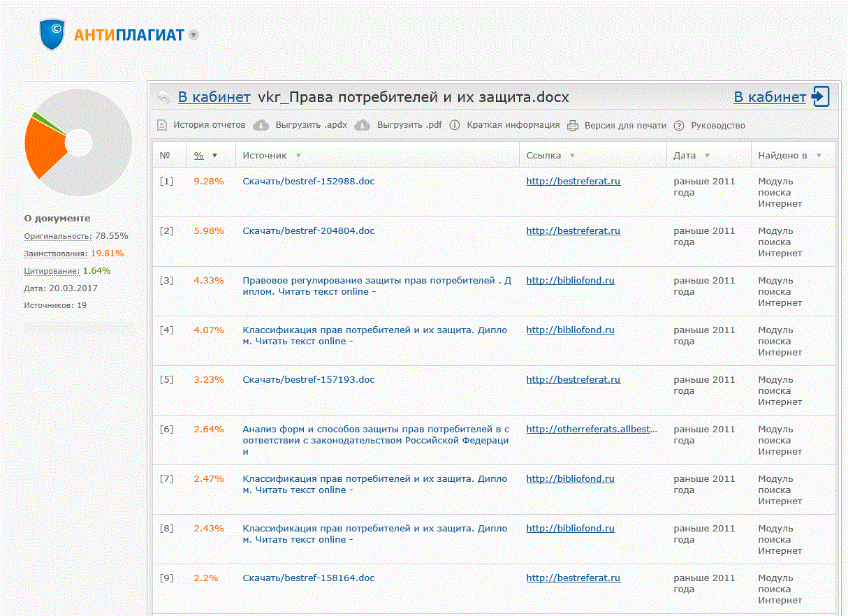Click the printer icon for the print version
848x616 pixels.
(573, 126)
